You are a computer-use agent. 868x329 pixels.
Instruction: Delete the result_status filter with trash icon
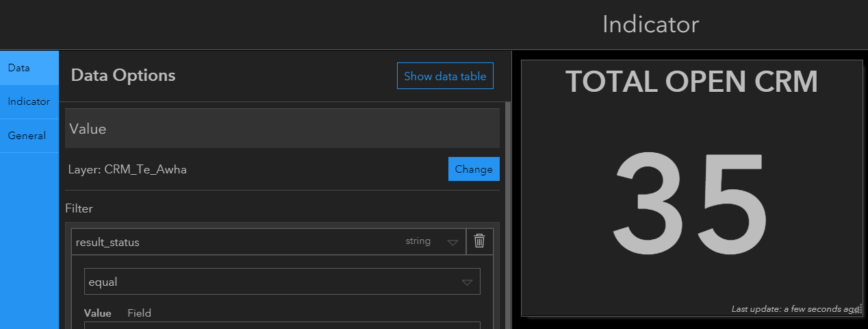pos(479,241)
